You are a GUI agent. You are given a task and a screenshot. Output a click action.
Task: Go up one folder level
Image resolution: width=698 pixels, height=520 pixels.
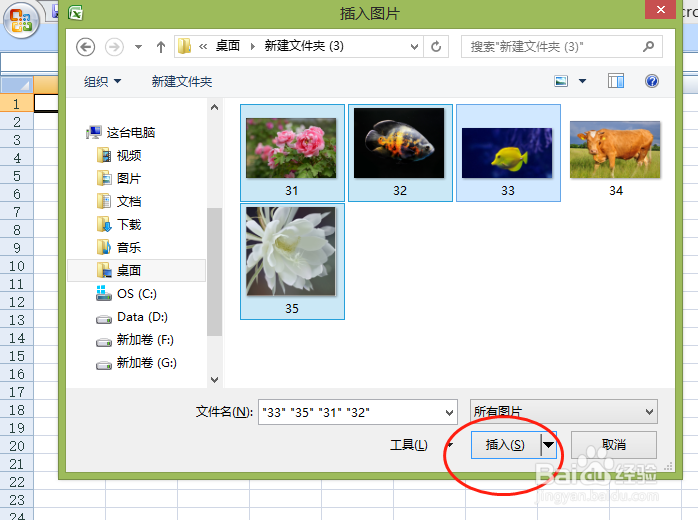coord(161,47)
